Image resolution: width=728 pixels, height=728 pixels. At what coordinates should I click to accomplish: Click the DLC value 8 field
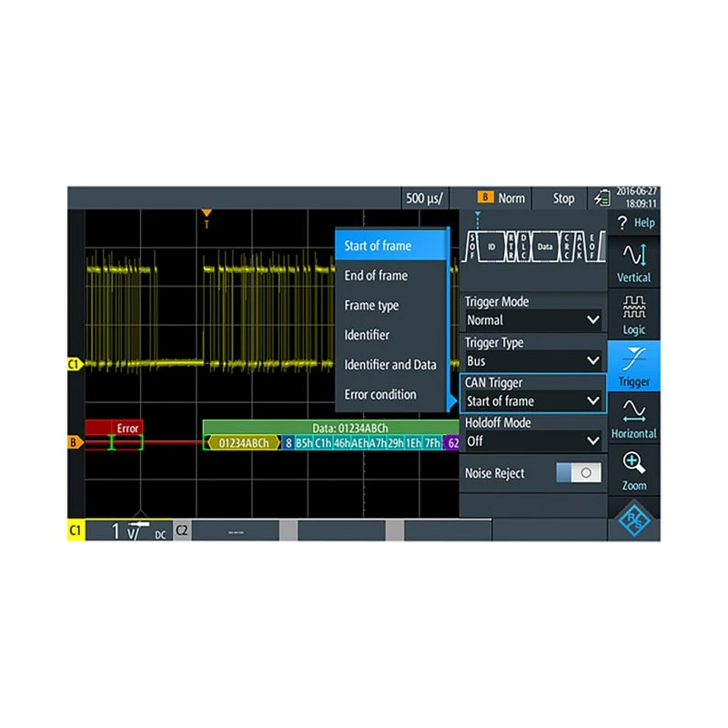pyautogui.click(x=288, y=443)
